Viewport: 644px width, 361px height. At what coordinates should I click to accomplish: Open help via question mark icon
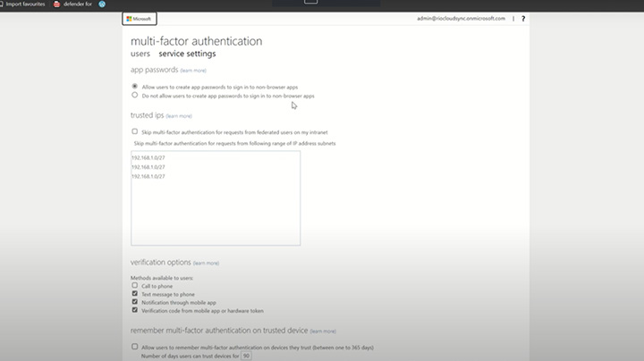tap(523, 18)
